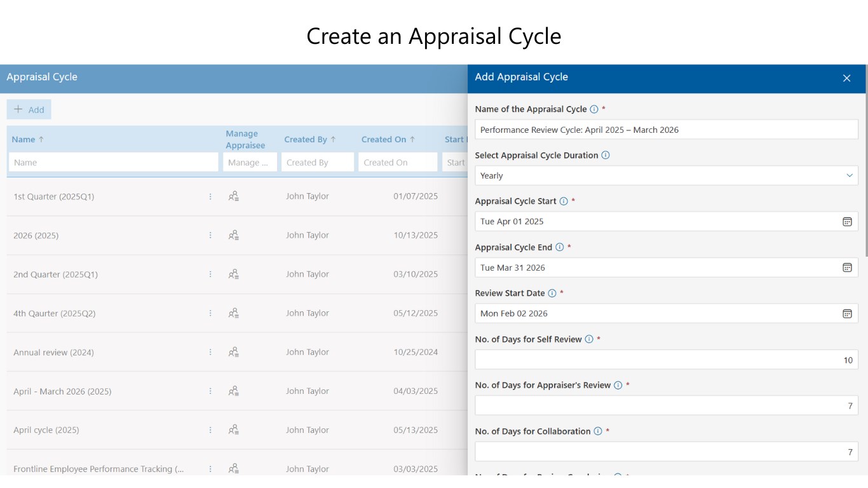This screenshot has width=868, height=488.
Task: Open calendar picker for Appraisal Cycle Start
Action: point(846,222)
